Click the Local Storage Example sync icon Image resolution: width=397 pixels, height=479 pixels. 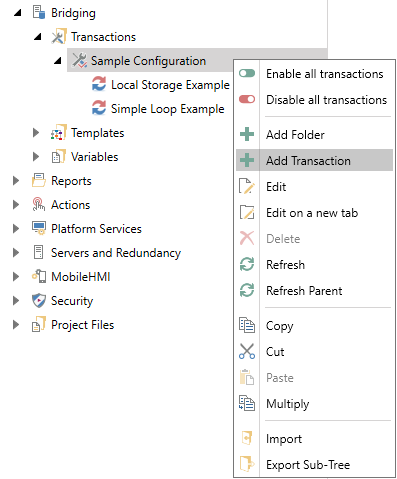tap(99, 84)
